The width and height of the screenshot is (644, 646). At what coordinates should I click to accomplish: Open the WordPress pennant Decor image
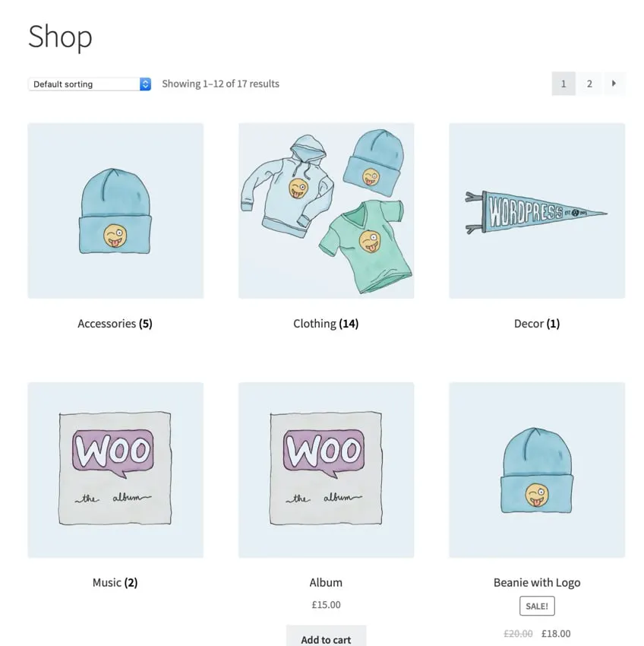click(537, 211)
